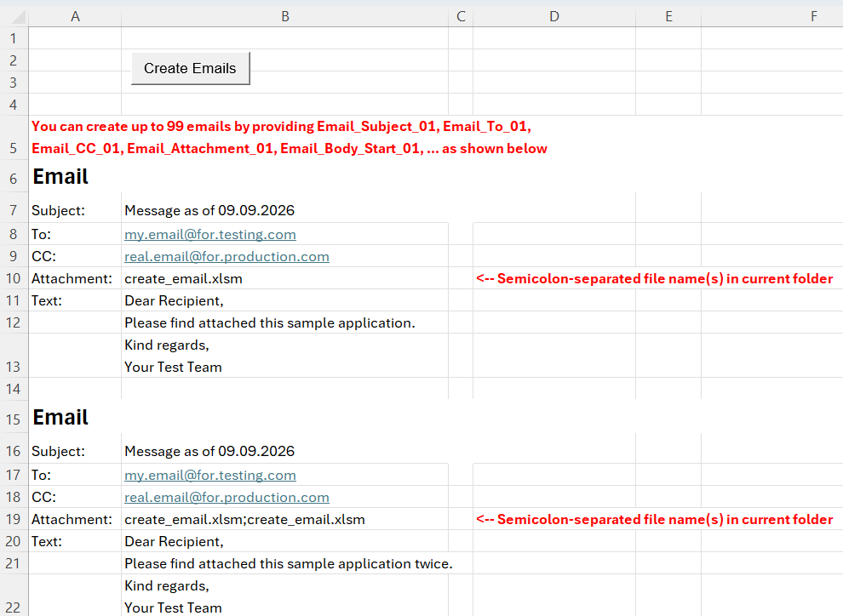Select Message as of 09.09.2026 in row 7
Image resolution: width=843 pixels, height=616 pixels.
[x=209, y=210]
